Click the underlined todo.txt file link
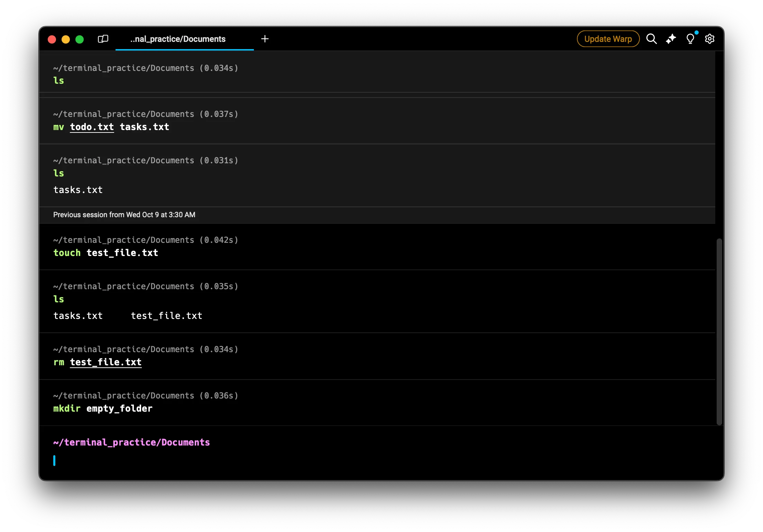The width and height of the screenshot is (763, 532). [x=92, y=127]
